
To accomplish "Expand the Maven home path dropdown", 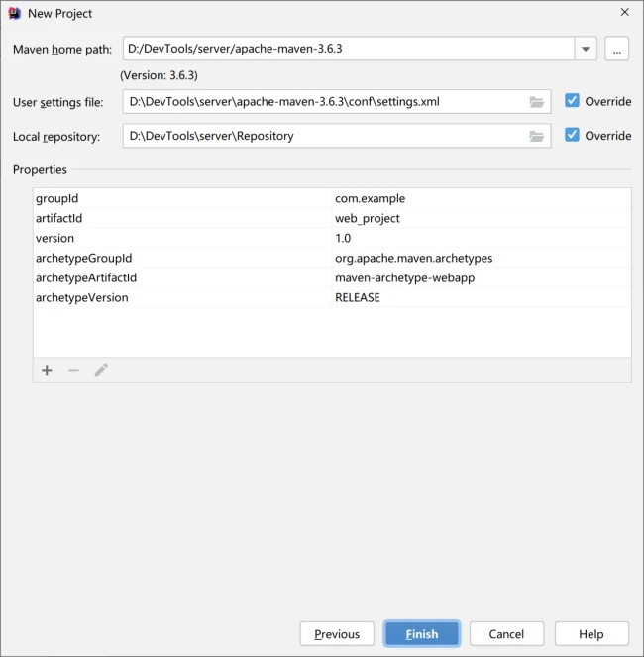I will click(586, 49).
